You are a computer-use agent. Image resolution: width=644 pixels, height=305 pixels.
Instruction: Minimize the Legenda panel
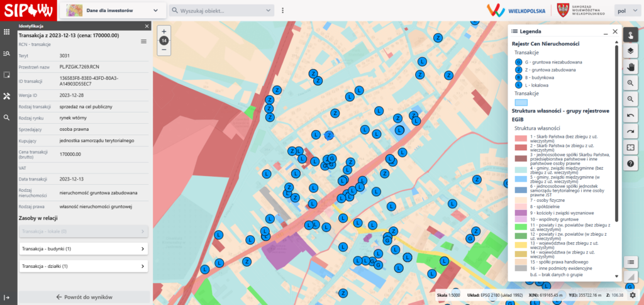[x=606, y=31]
